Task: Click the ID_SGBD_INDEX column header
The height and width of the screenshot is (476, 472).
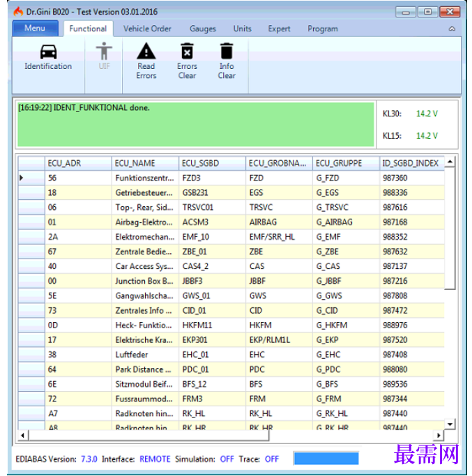Action: pyautogui.click(x=411, y=163)
